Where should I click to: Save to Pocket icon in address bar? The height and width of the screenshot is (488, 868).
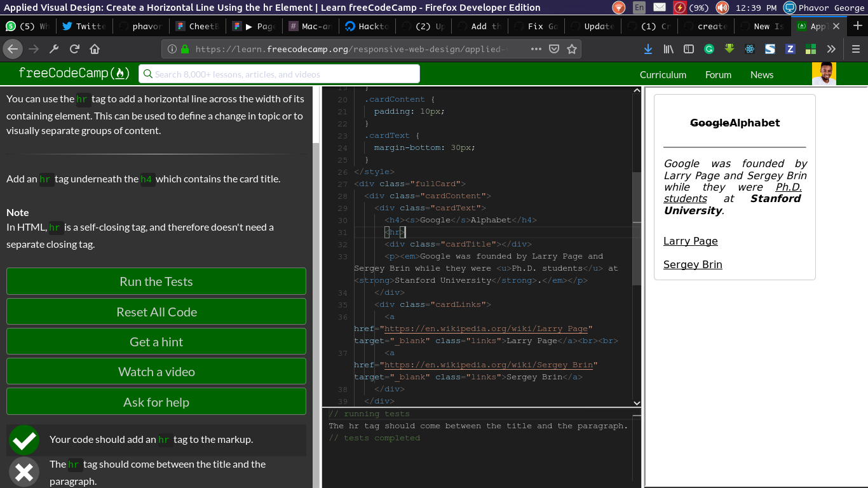point(554,49)
